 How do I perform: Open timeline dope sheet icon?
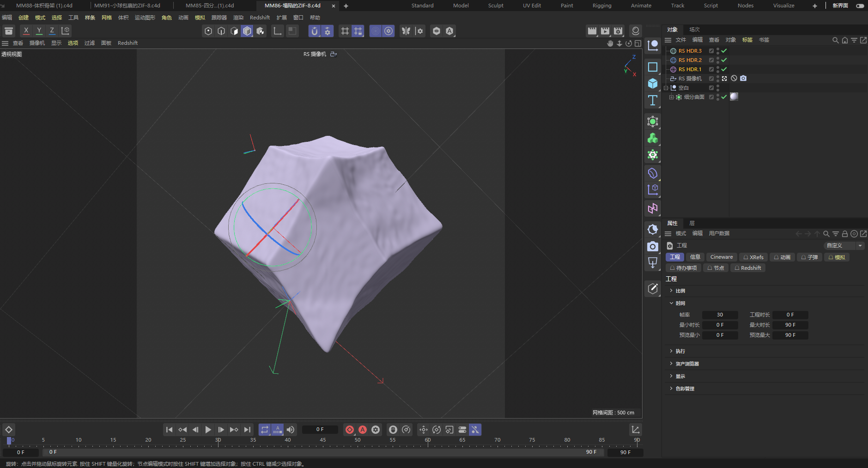(x=636, y=430)
